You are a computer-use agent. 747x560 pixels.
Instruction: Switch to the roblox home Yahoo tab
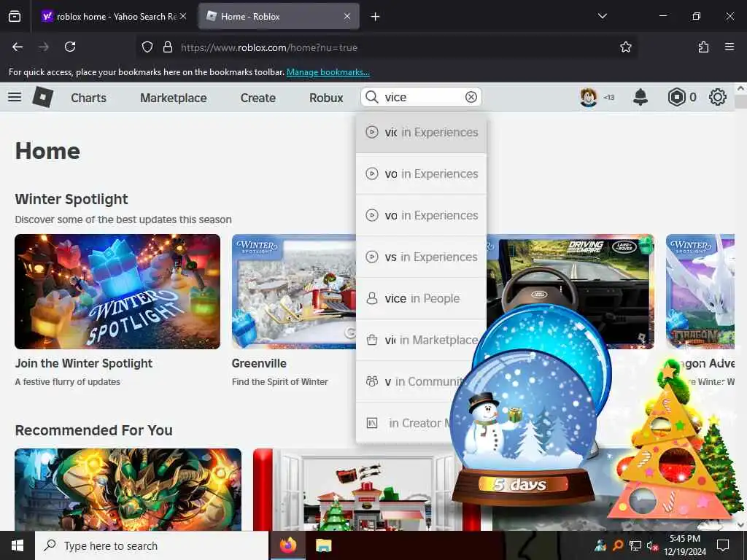point(114,17)
